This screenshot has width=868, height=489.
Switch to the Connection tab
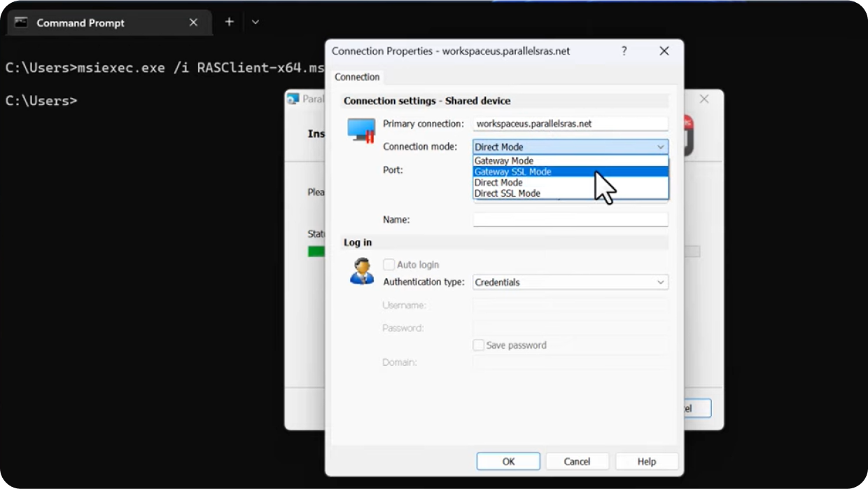[357, 77]
